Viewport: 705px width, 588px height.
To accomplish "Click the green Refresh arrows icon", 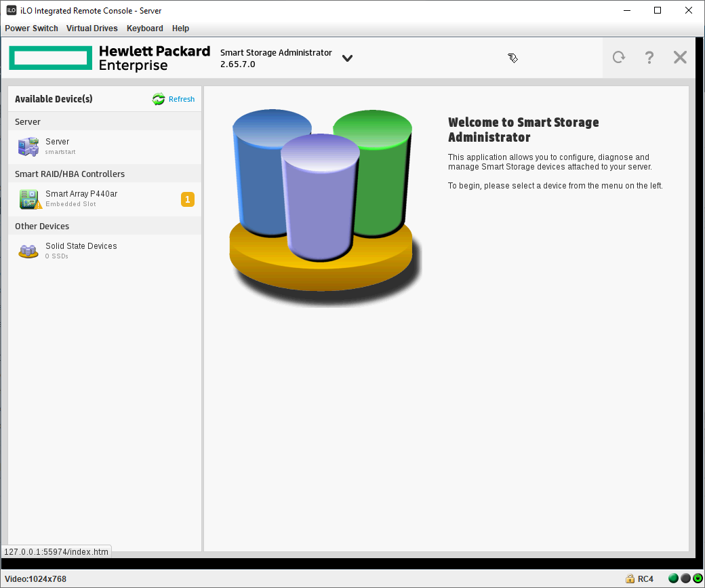I will click(x=158, y=99).
